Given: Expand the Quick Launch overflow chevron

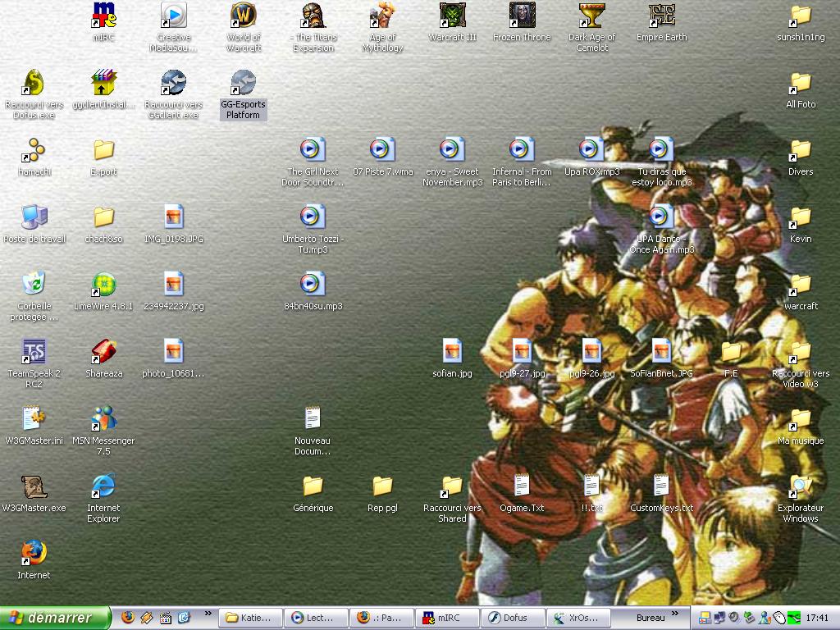Looking at the screenshot, I should click(x=208, y=614).
